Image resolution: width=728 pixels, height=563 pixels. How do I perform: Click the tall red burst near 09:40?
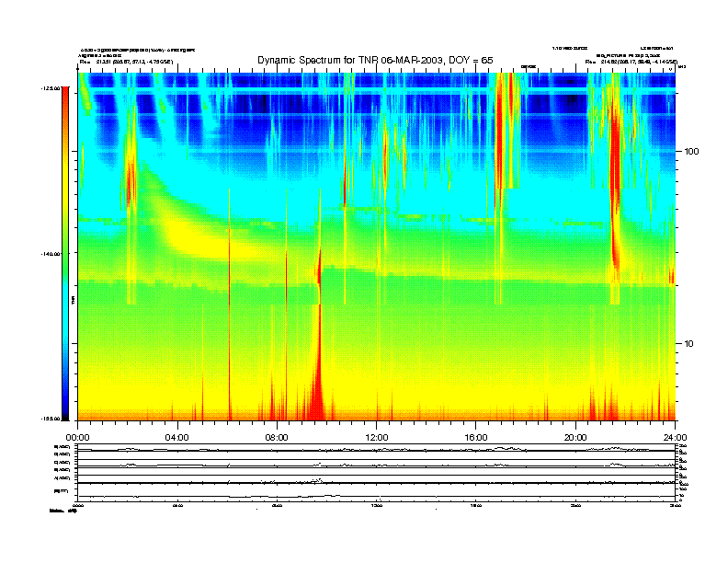[318, 335]
